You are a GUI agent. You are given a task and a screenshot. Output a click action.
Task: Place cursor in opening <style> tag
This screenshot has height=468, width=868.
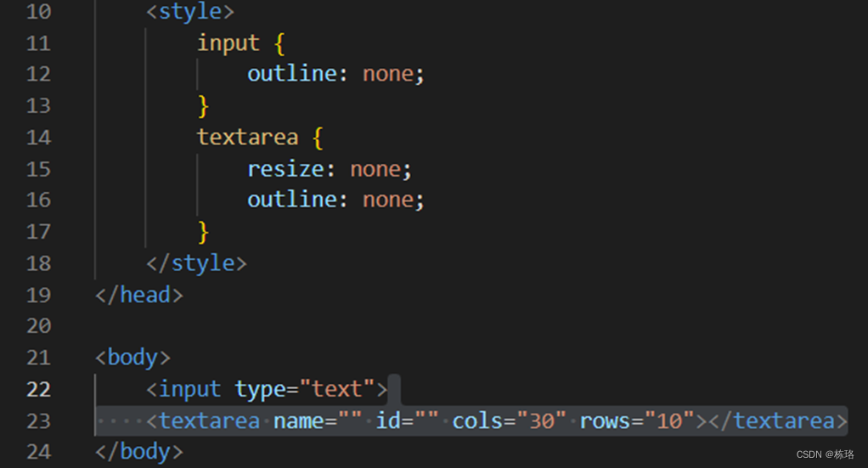click(x=190, y=11)
